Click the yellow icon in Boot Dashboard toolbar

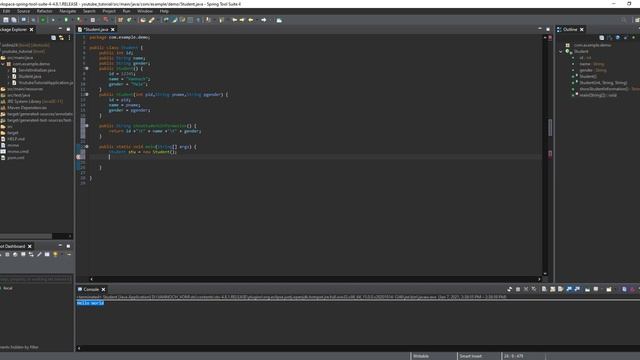point(55,254)
